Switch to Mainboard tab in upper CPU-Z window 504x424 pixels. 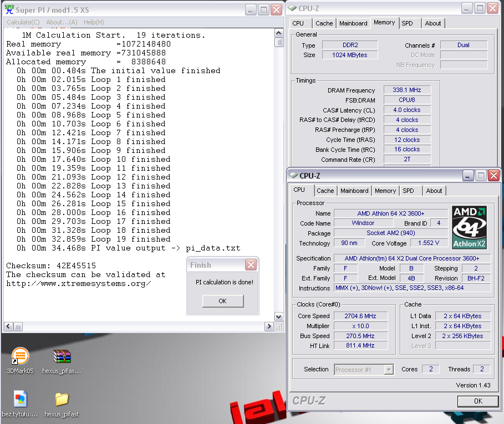pos(353,23)
